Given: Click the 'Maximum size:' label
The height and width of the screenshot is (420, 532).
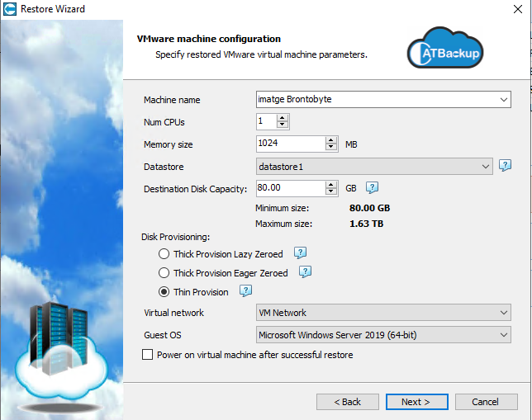Looking at the screenshot, I should 283,224.
